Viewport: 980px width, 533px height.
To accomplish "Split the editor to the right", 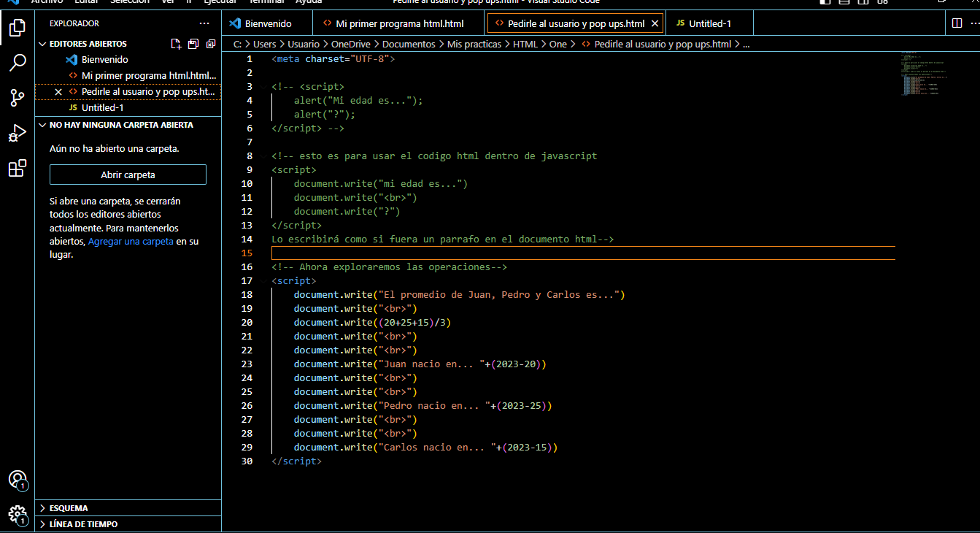I will tap(957, 23).
